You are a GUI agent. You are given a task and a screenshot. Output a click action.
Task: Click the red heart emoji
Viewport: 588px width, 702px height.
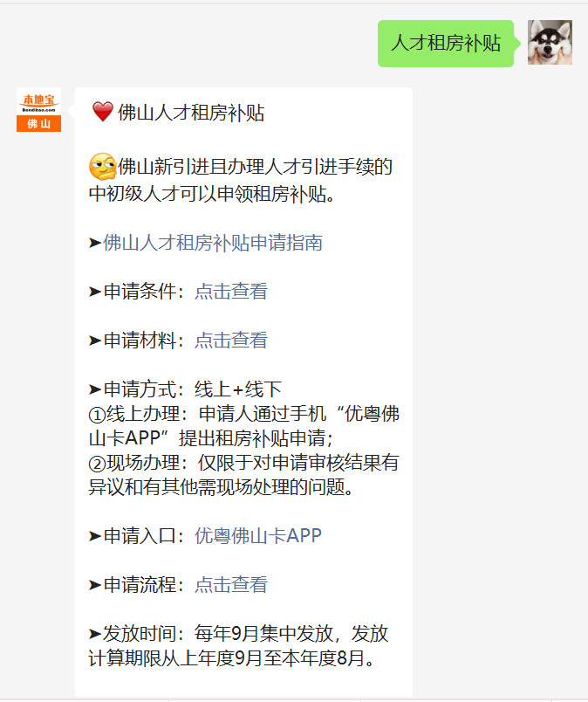pyautogui.click(x=102, y=112)
